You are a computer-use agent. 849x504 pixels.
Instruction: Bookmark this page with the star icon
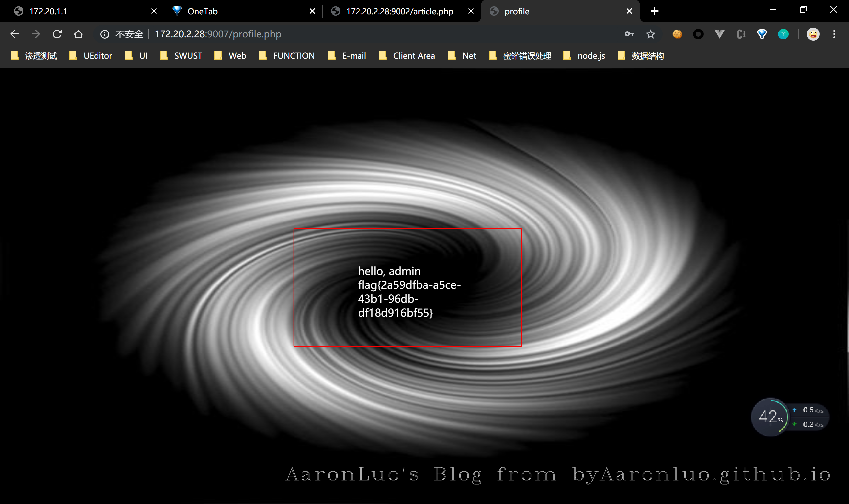coord(650,34)
